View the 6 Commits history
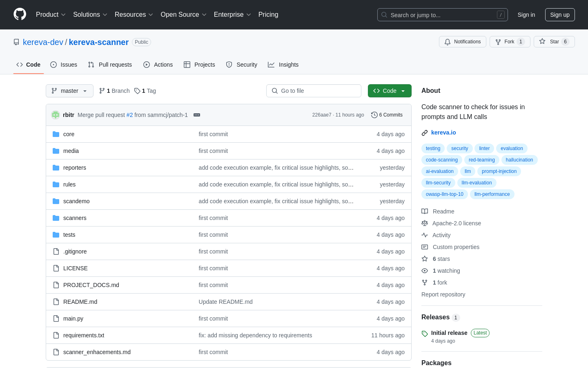 point(387,115)
